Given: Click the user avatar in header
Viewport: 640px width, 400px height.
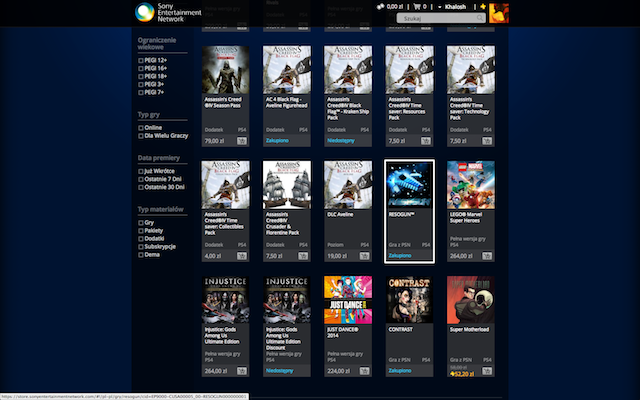Looking at the screenshot, I should pyautogui.click(x=498, y=12).
